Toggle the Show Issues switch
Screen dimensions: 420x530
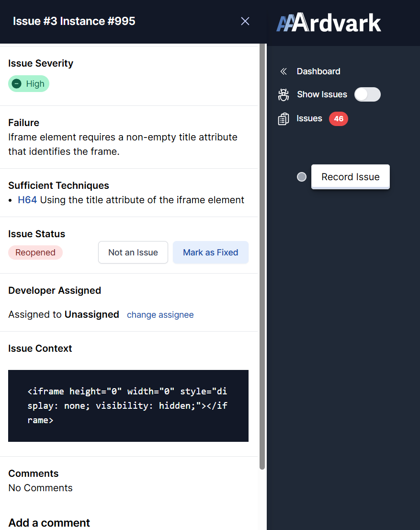point(367,94)
